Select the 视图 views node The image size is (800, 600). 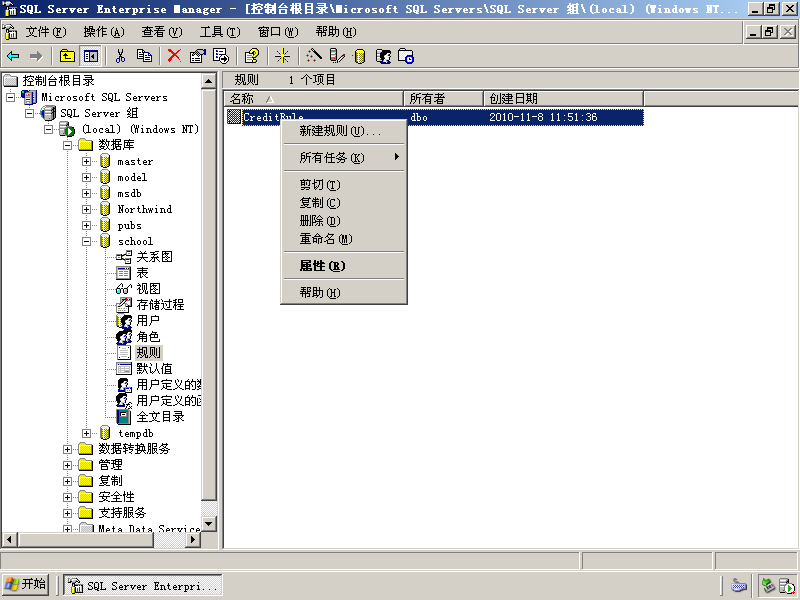point(148,289)
